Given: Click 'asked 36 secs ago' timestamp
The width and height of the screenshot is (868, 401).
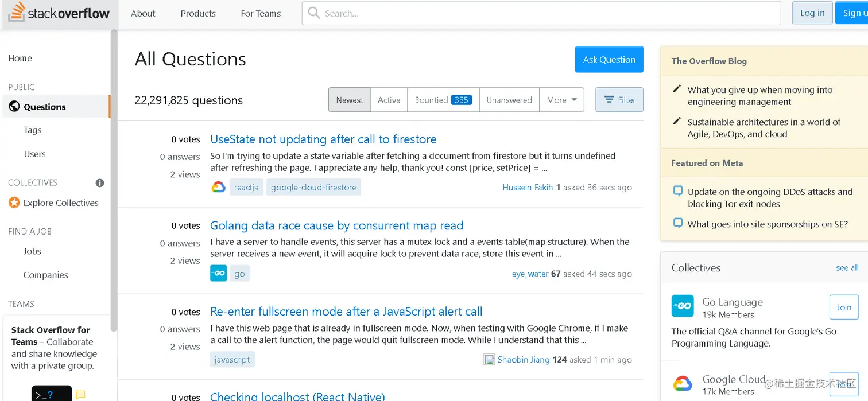Looking at the screenshot, I should (x=598, y=187).
